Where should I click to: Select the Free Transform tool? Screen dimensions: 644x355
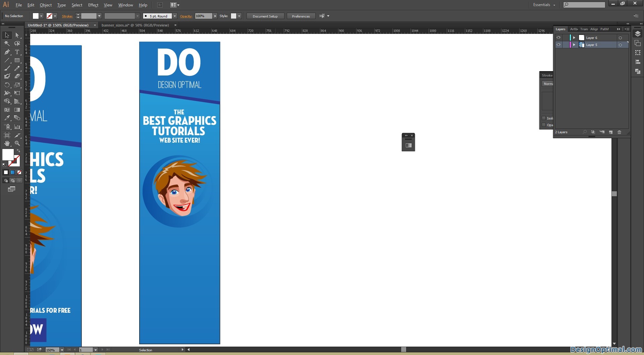(x=17, y=93)
